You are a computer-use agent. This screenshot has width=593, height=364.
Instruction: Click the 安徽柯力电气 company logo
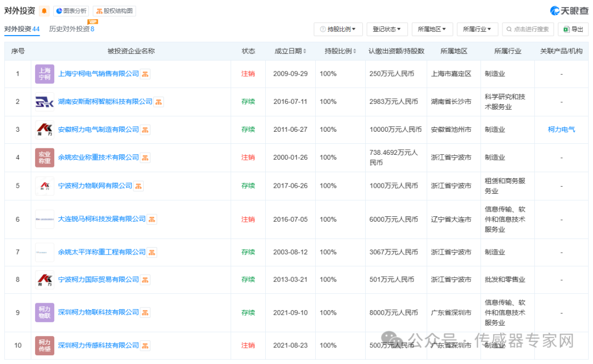click(44, 130)
